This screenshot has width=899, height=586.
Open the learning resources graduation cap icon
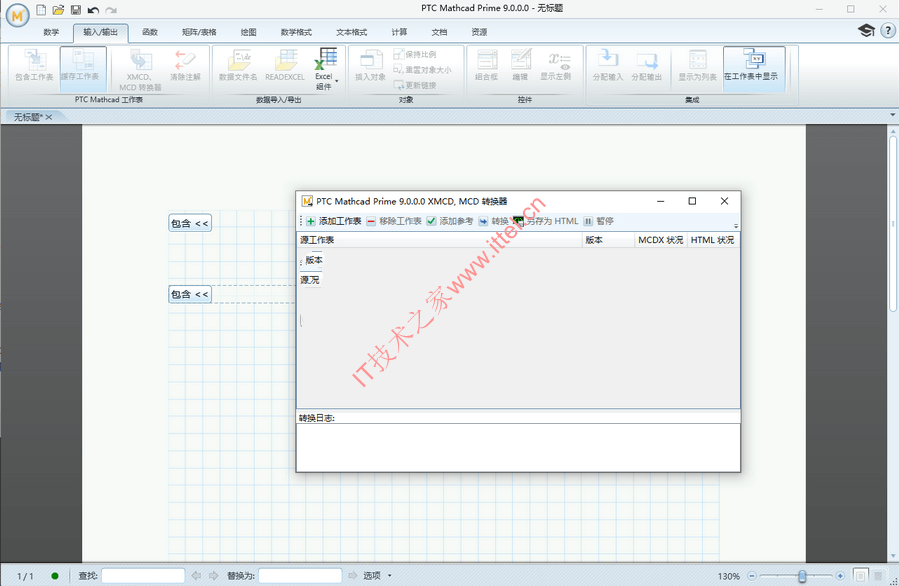(x=866, y=30)
